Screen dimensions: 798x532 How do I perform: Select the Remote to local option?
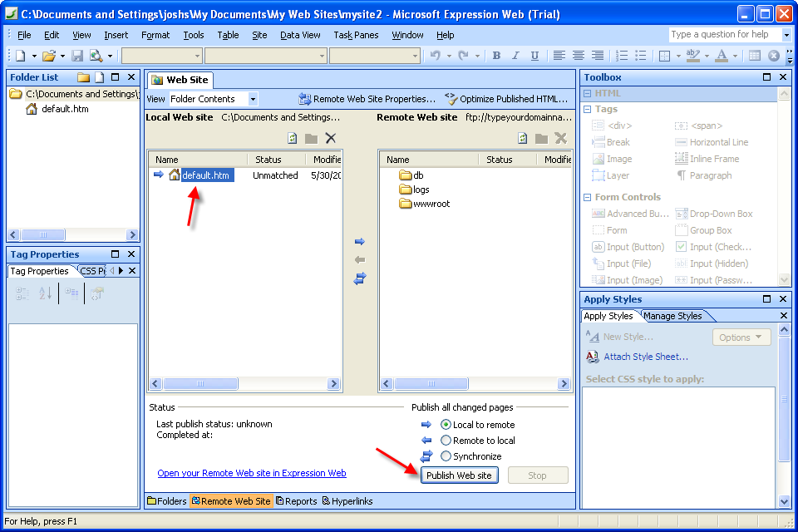[x=446, y=441]
